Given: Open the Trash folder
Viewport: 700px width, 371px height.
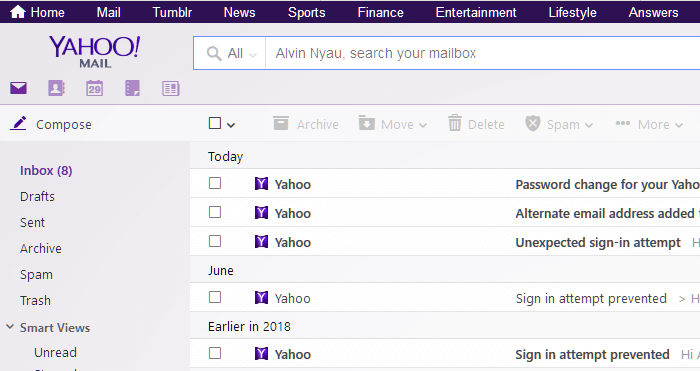Looking at the screenshot, I should pyautogui.click(x=35, y=300).
